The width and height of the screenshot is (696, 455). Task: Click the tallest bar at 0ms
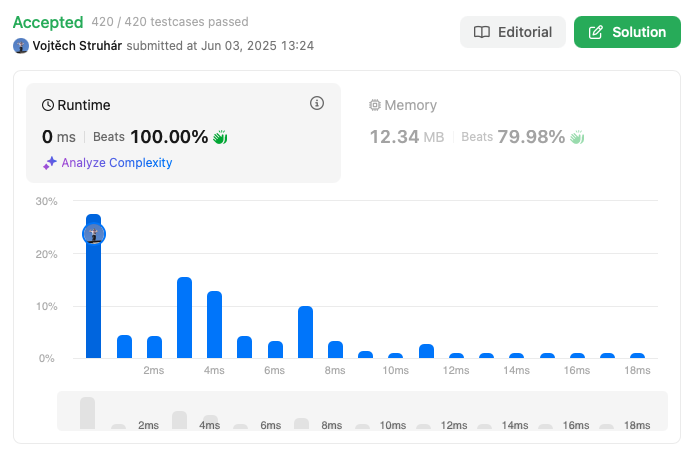click(94, 286)
